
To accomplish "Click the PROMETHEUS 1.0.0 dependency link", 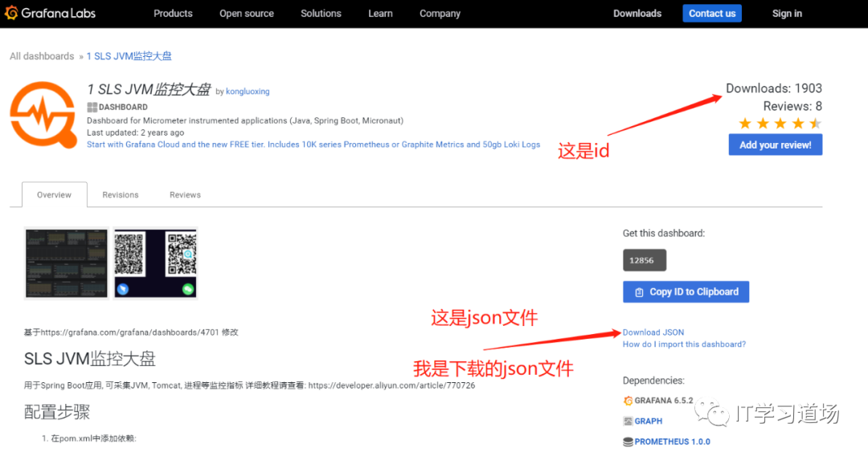I will click(672, 442).
